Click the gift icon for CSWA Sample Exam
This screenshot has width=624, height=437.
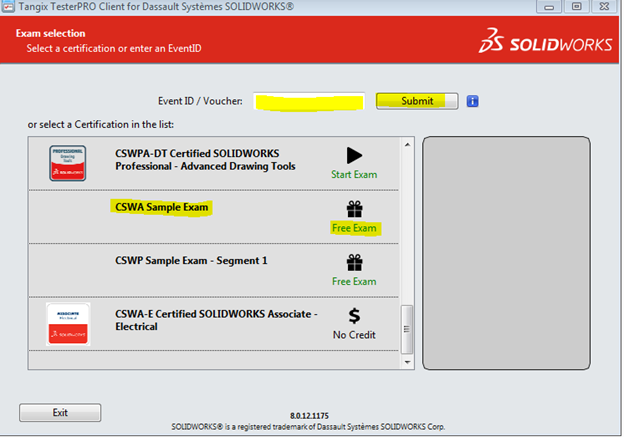tap(354, 209)
